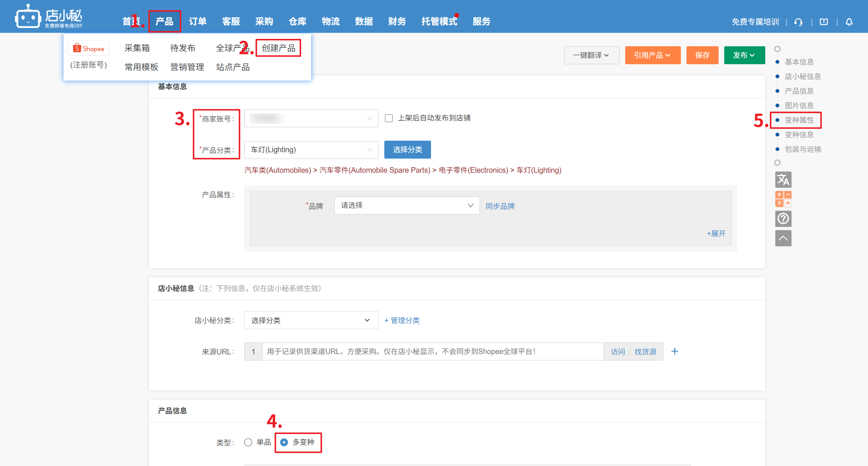Select the 多变种 radio button
The height and width of the screenshot is (466, 868).
(284, 442)
